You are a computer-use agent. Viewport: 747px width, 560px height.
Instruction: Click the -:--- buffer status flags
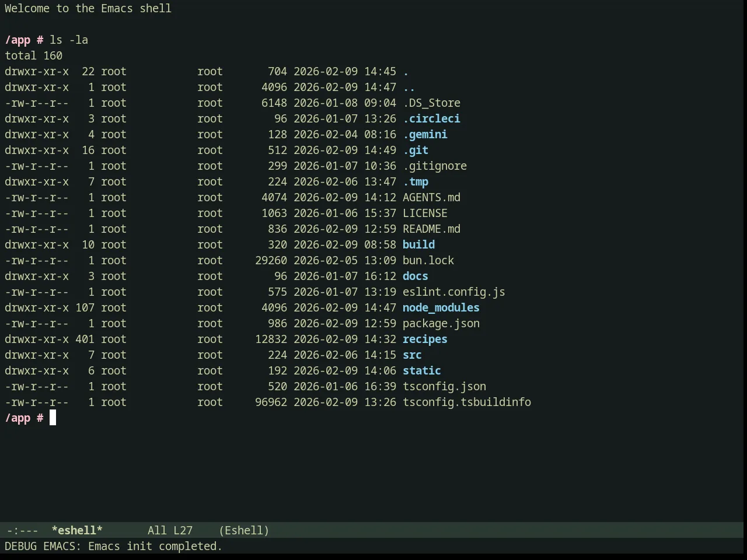pos(22,530)
